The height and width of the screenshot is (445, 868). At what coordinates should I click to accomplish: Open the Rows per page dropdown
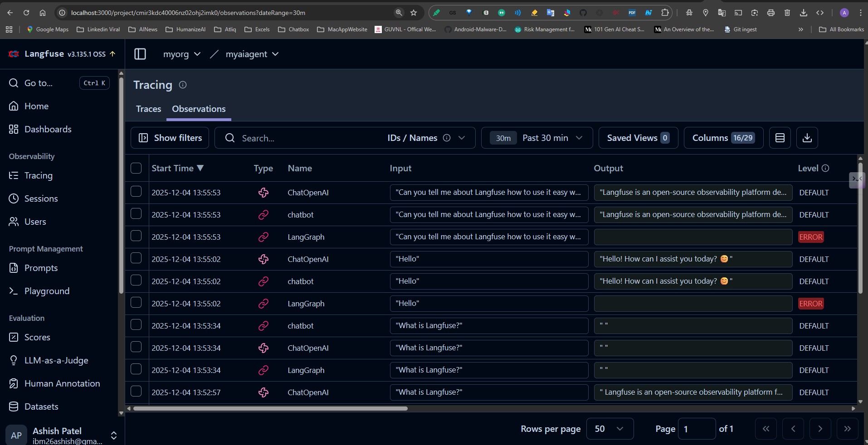tap(610, 429)
